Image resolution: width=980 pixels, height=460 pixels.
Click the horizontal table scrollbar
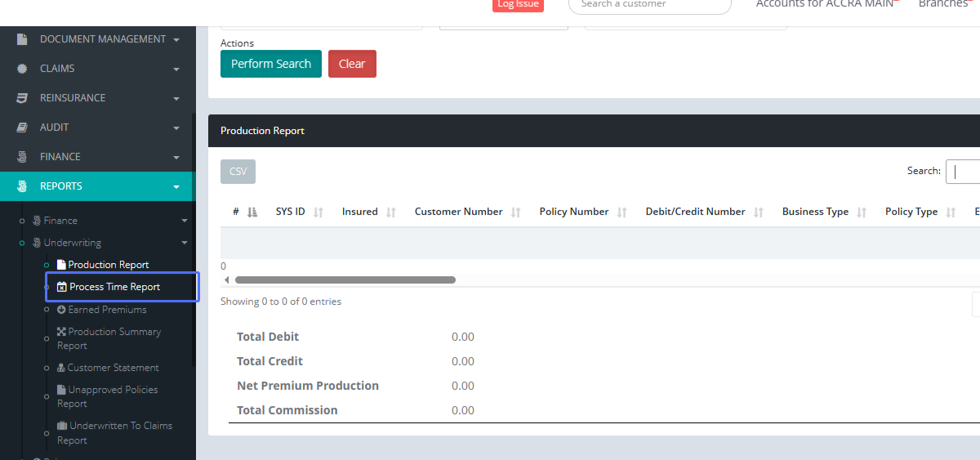(x=345, y=279)
